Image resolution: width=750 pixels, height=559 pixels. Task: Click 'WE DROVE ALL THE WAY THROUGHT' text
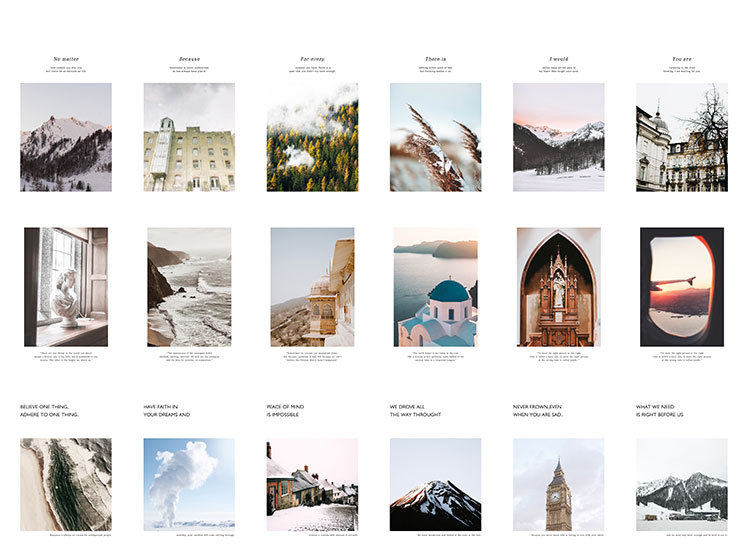(415, 410)
